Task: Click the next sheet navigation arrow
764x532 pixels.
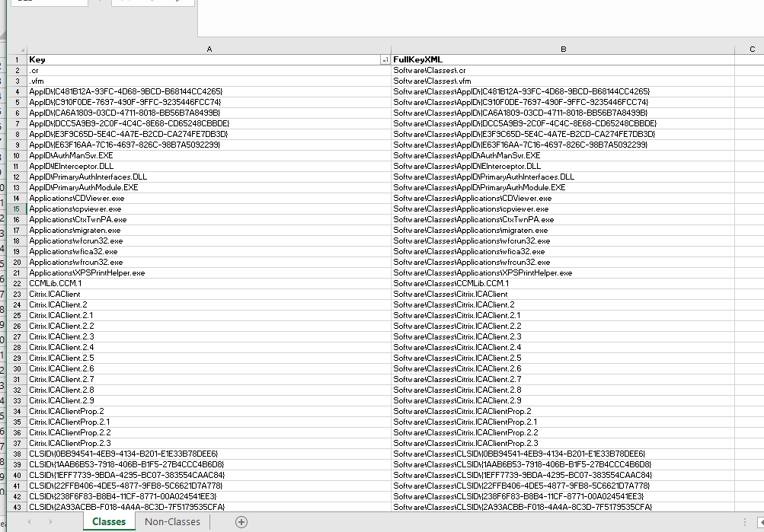Action: pyautogui.click(x=51, y=522)
